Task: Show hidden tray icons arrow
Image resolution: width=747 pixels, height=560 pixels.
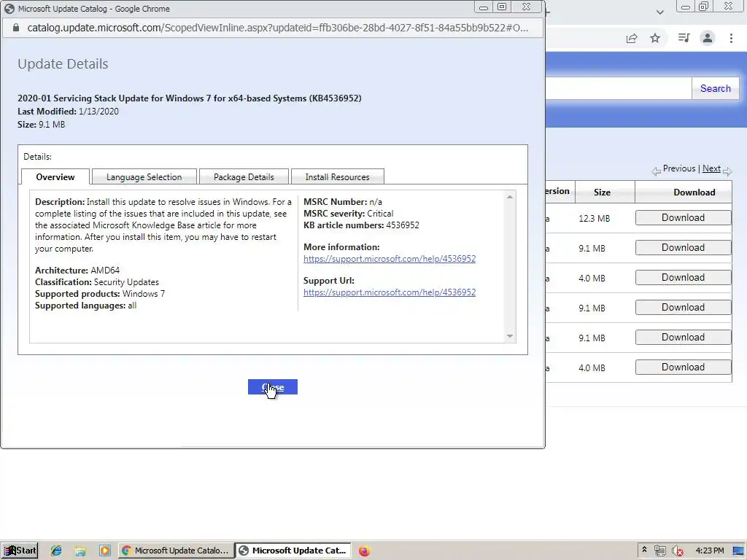Action: click(x=644, y=550)
